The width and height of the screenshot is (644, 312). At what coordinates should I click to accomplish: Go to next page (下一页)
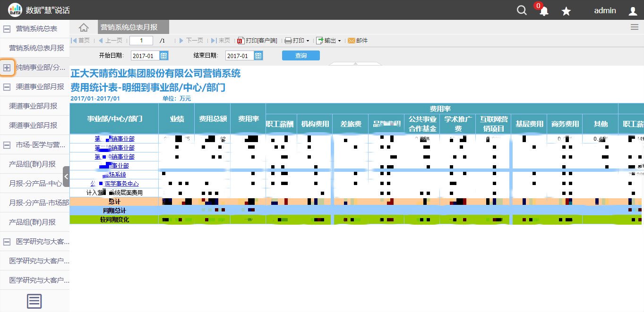point(191,41)
